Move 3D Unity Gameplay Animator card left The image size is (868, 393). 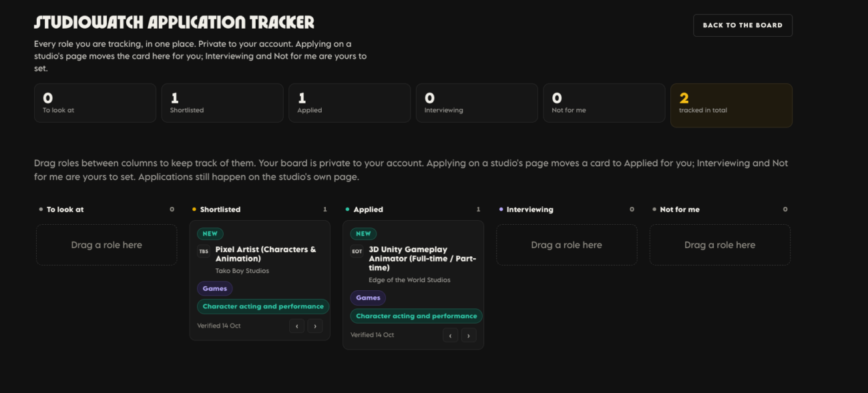pyautogui.click(x=451, y=335)
